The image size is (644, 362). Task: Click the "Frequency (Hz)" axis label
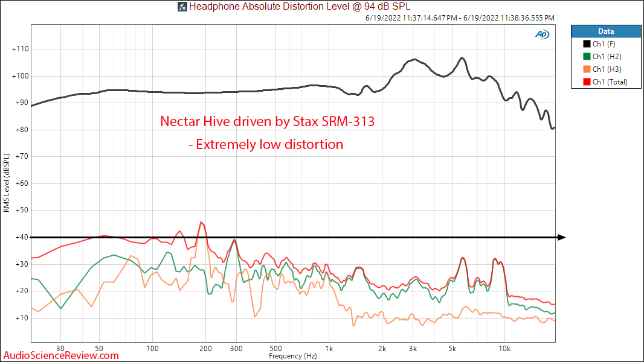pyautogui.click(x=293, y=356)
